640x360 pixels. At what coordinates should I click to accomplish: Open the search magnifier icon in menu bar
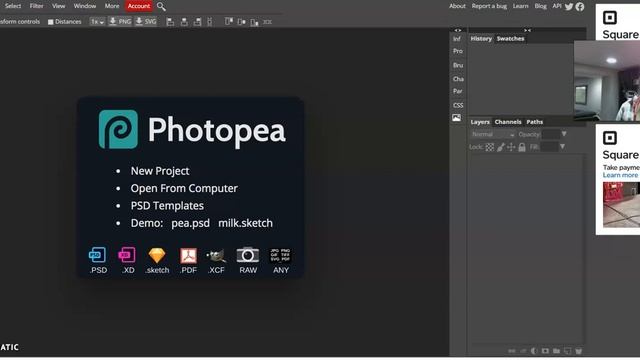coord(161,7)
